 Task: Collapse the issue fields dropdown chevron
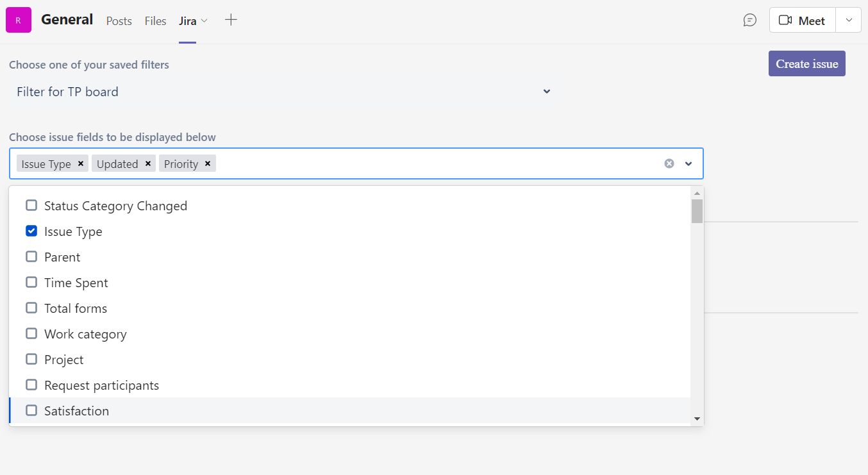click(689, 163)
